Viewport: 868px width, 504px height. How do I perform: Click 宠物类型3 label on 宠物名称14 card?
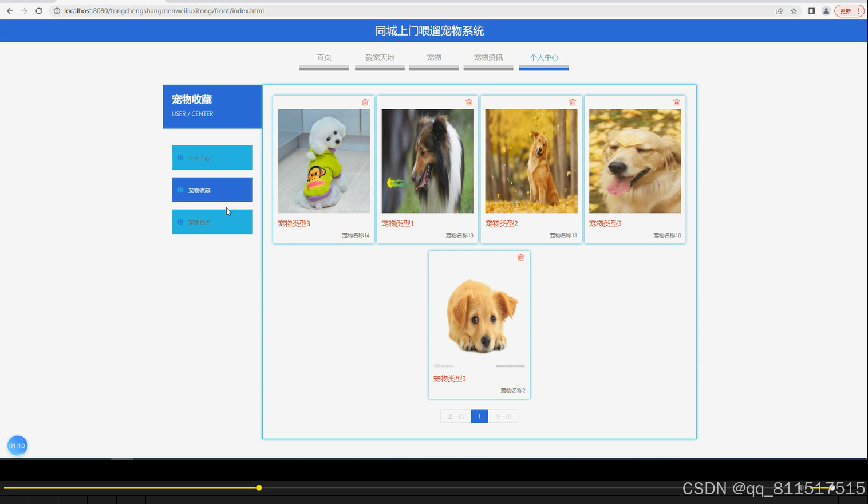pyautogui.click(x=294, y=223)
